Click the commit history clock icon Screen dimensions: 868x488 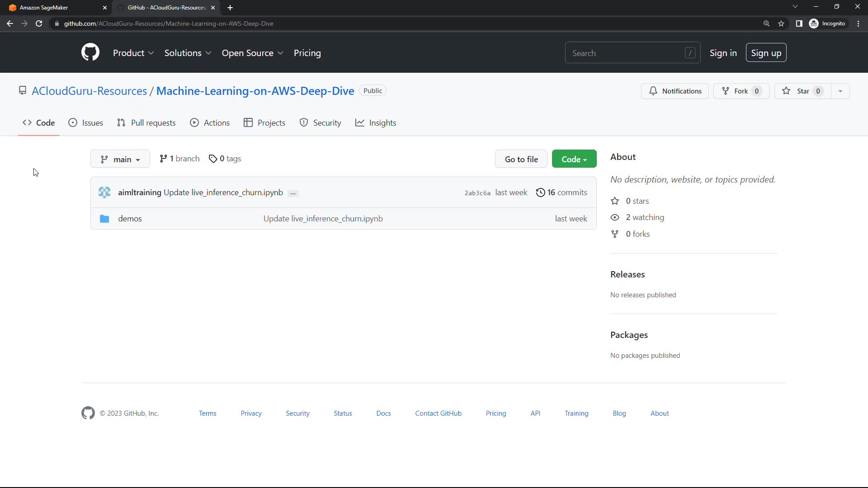point(540,192)
